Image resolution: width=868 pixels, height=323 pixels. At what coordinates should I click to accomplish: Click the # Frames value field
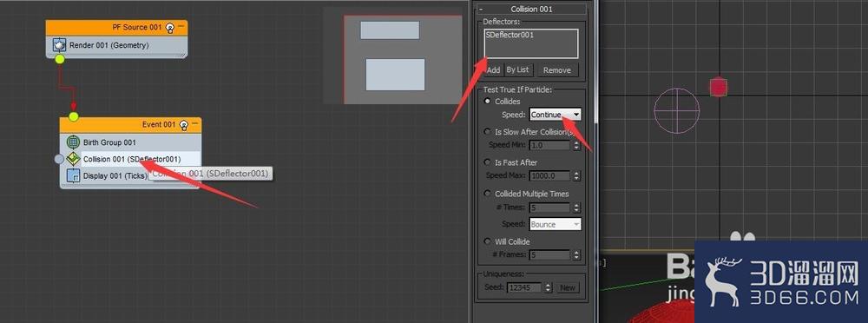[x=549, y=255]
